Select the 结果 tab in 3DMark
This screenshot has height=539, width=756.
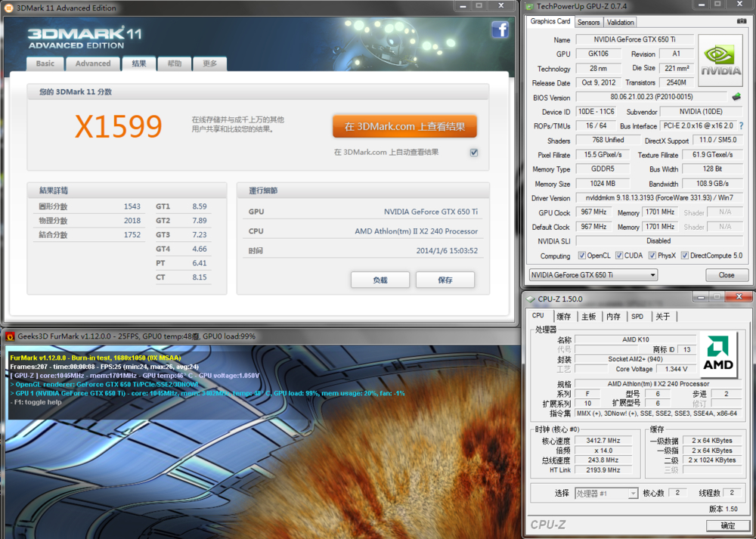139,64
